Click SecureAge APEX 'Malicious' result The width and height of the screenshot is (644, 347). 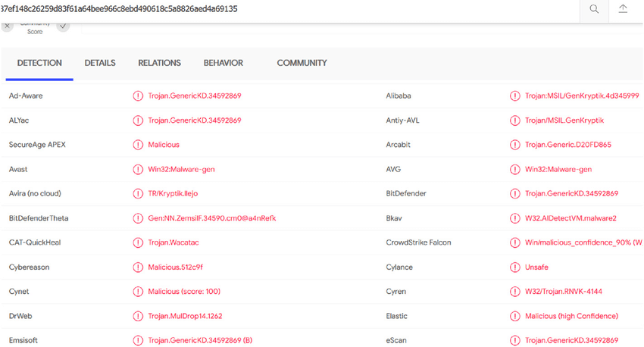(x=164, y=145)
